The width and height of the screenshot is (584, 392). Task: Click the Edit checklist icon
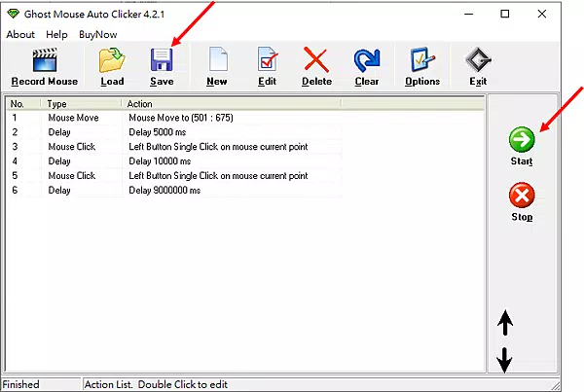click(268, 58)
